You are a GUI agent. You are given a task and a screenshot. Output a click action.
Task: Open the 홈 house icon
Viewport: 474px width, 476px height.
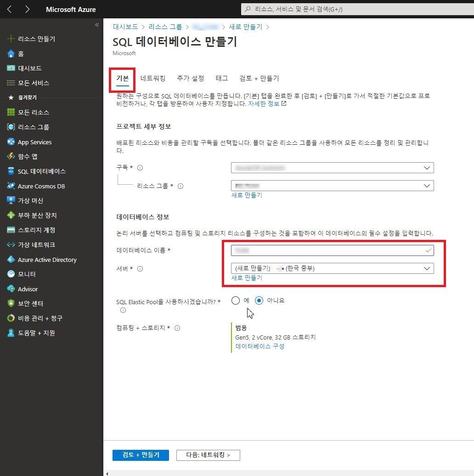coord(11,54)
